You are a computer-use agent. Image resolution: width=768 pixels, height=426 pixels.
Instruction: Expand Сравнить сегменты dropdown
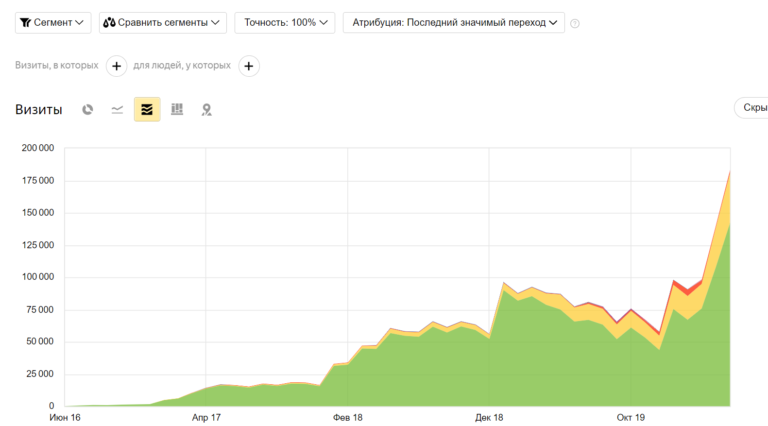tap(162, 22)
